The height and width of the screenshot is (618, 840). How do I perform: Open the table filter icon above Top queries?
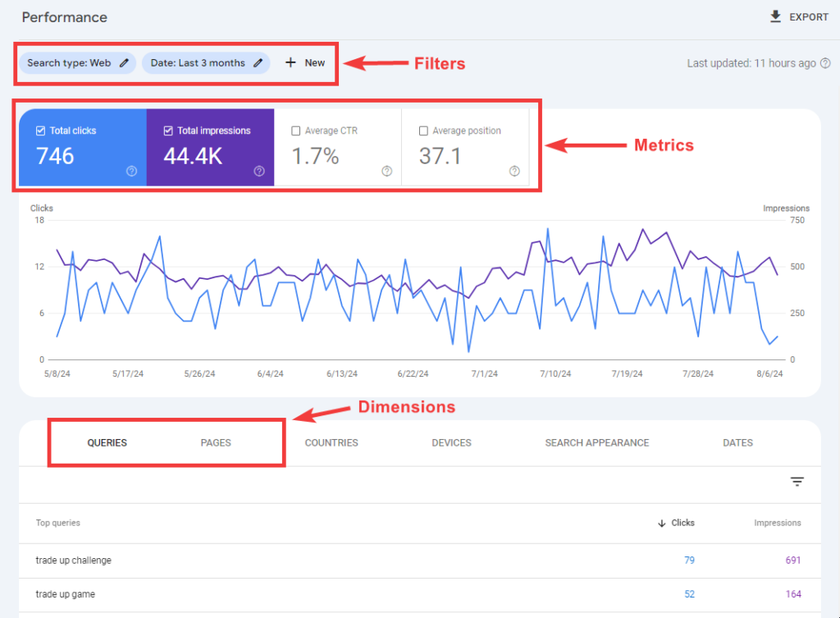point(797,481)
